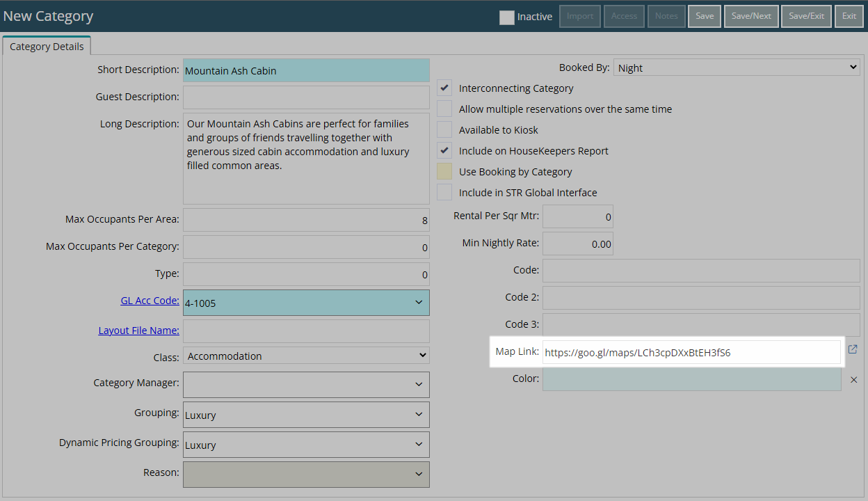868x501 pixels.
Task: Click the New Category title text
Action: [x=48, y=16]
